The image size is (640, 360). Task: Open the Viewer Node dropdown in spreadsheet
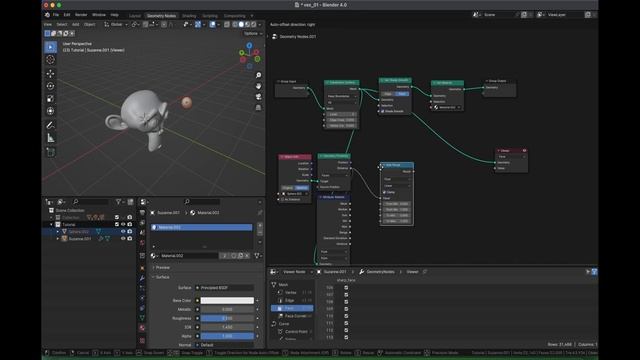(x=298, y=272)
